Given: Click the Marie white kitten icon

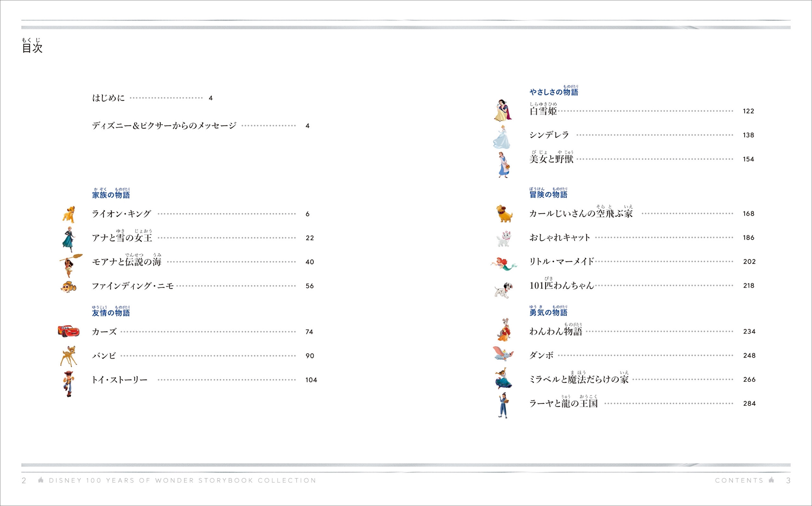Looking at the screenshot, I should click(x=504, y=239).
